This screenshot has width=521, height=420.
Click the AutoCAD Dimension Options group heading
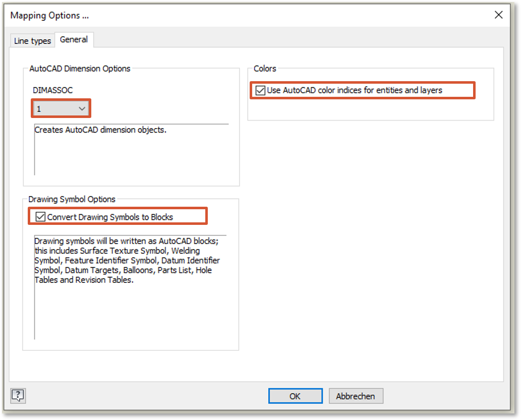point(80,69)
